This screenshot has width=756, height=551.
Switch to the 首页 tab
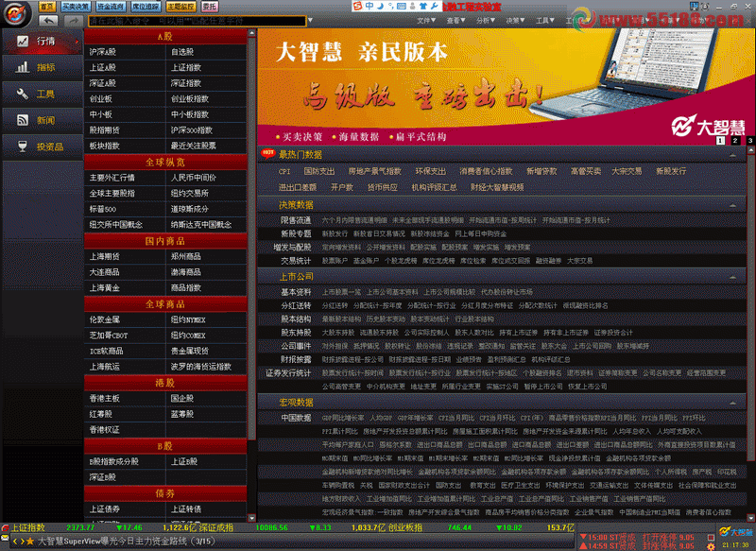coord(46,7)
